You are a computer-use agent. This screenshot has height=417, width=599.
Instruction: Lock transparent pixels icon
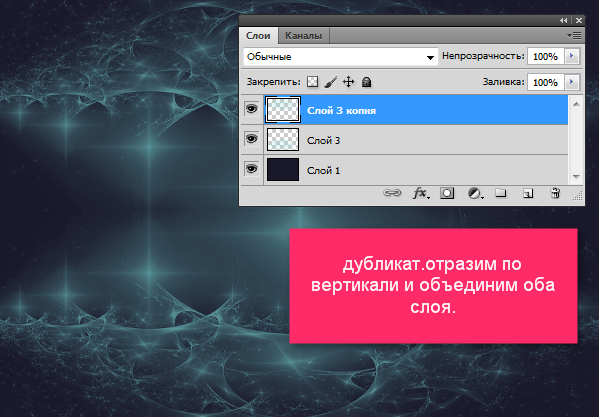[x=312, y=82]
